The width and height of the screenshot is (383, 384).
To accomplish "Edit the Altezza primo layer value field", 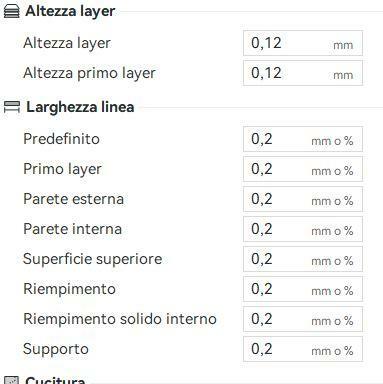I will 303,73.
